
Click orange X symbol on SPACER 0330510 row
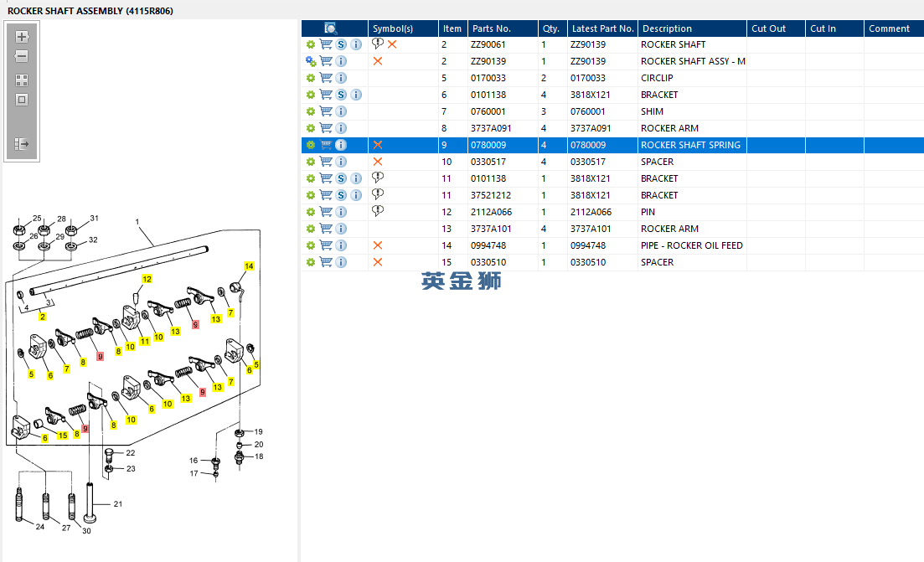(x=378, y=262)
